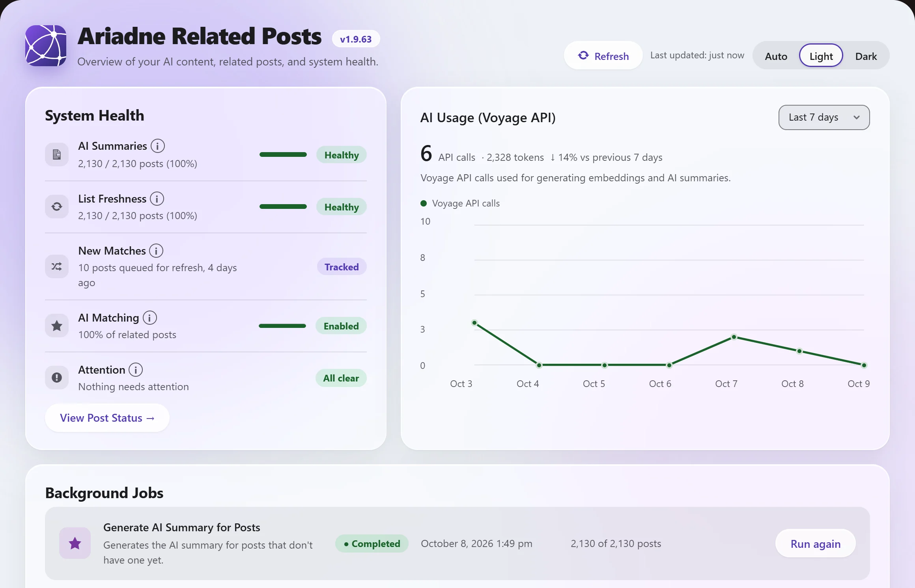The height and width of the screenshot is (588, 915).
Task: Click the Attention info icon
Action: [x=136, y=370]
